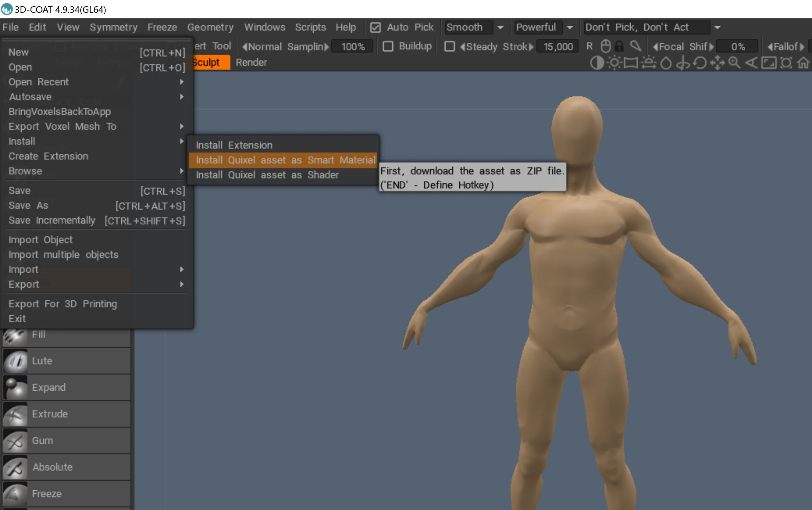The image size is (812, 510).
Task: Click Import multiple objects
Action: [x=97, y=255]
